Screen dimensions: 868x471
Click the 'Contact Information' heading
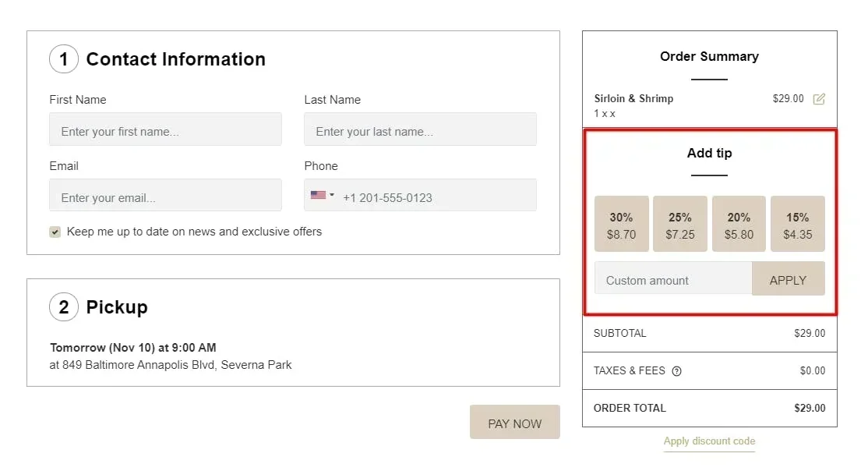pyautogui.click(x=175, y=59)
